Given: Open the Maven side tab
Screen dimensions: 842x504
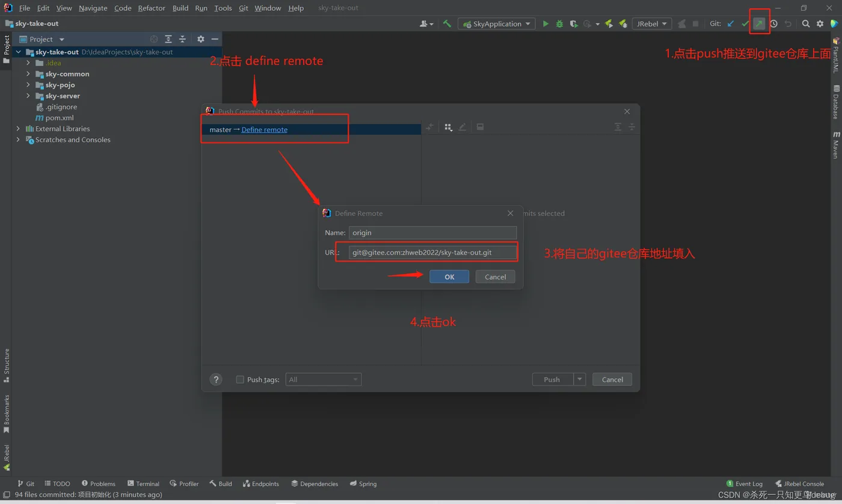Looking at the screenshot, I should 835,144.
